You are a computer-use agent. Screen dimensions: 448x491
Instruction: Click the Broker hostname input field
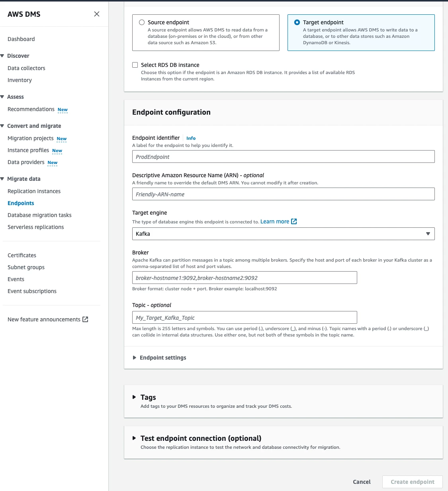(x=245, y=278)
